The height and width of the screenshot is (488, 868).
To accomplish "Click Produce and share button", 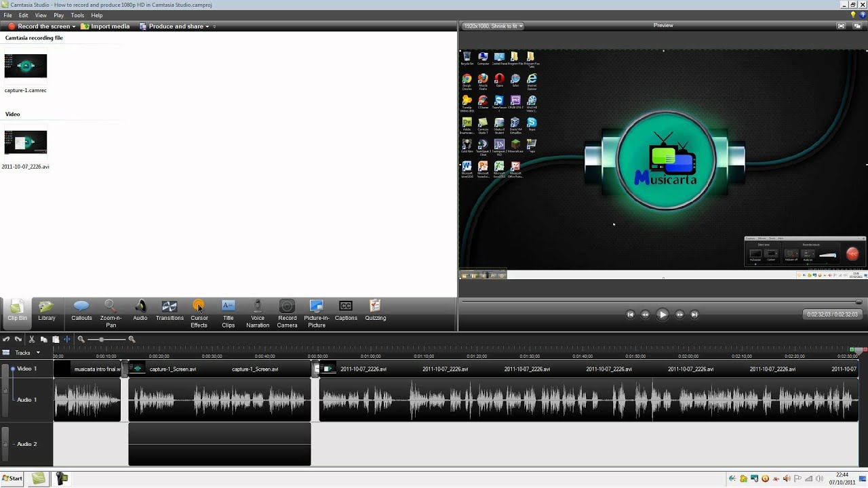I will [x=171, y=26].
